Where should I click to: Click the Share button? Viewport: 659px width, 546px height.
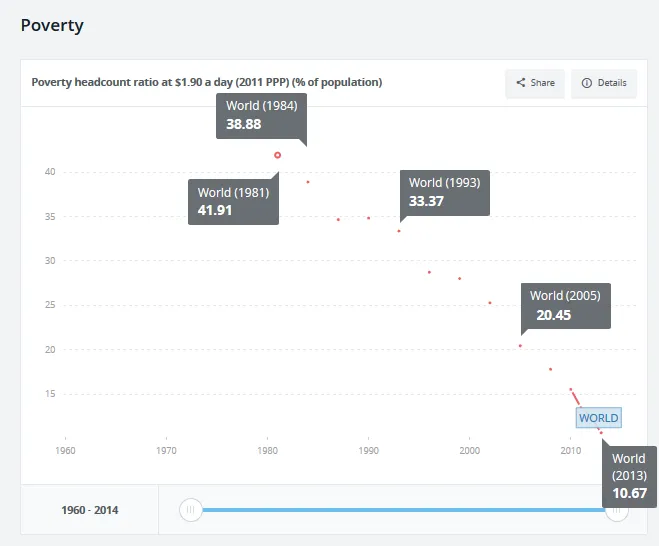[535, 83]
